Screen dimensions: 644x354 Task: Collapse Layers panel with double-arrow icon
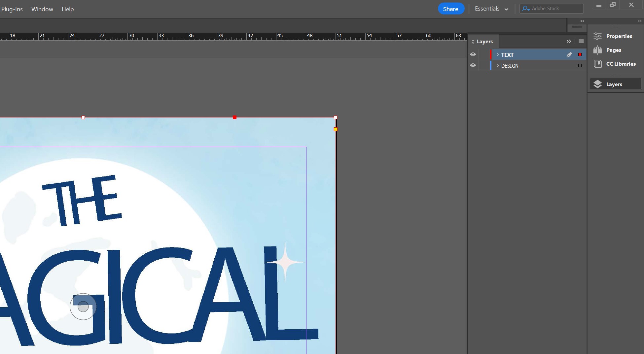pyautogui.click(x=569, y=41)
